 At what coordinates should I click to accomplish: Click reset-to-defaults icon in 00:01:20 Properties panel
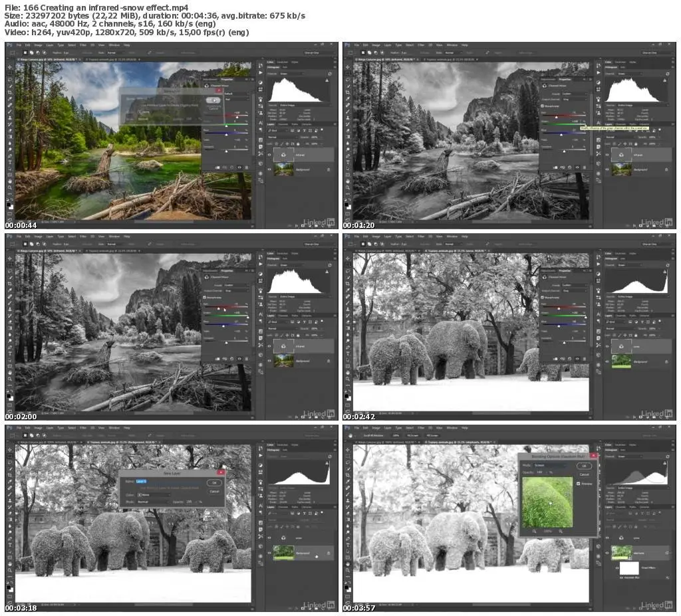point(569,167)
